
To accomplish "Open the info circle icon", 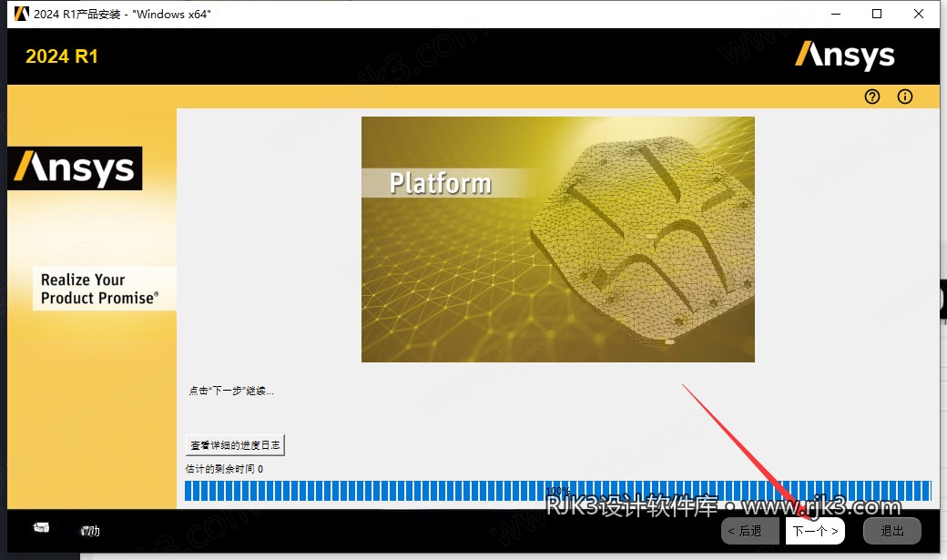I will pyautogui.click(x=905, y=97).
